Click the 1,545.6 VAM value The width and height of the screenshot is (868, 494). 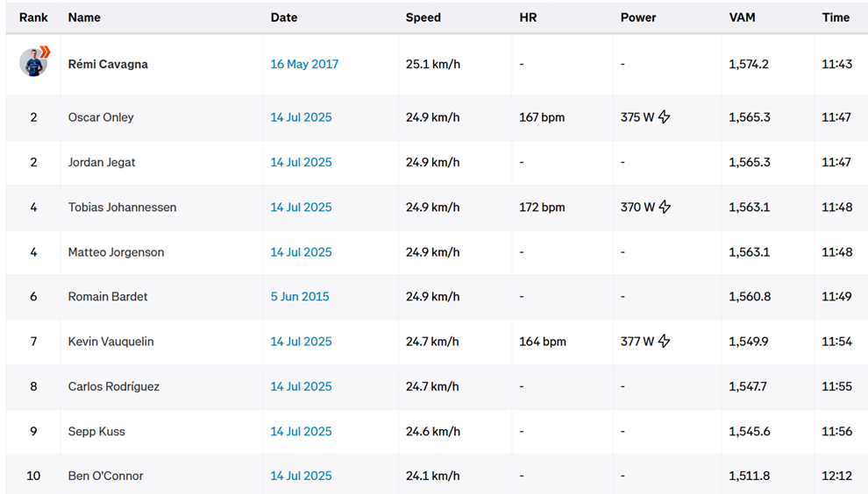[750, 431]
